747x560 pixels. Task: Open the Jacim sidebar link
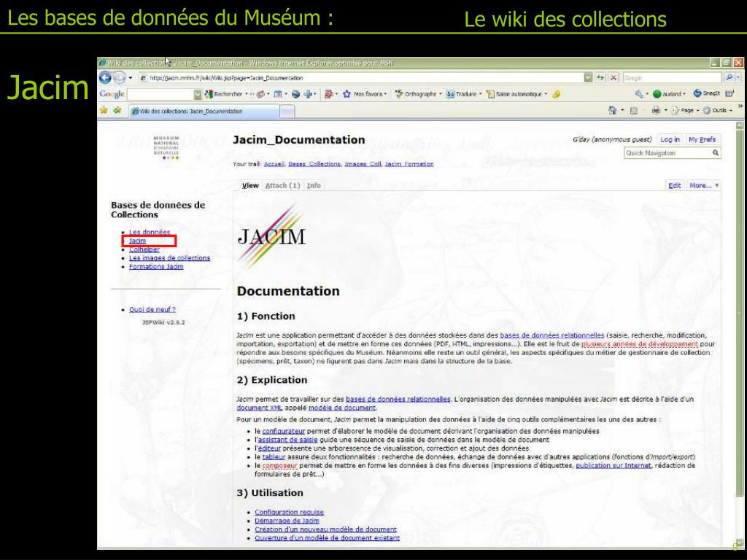137,241
